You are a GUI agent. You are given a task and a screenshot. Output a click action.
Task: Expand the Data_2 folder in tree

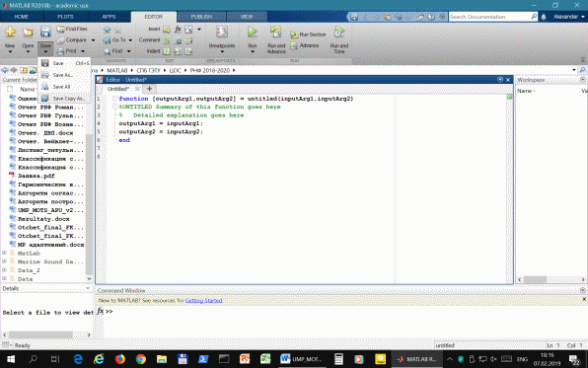[5, 270]
